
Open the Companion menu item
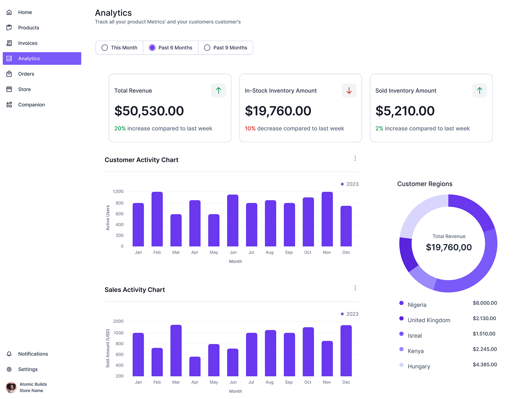coord(42,105)
